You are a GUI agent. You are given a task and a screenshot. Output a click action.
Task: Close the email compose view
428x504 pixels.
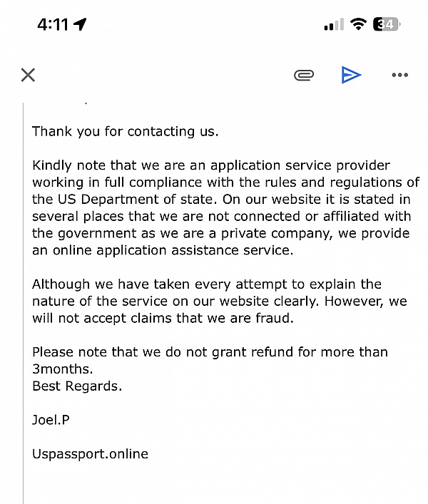28,75
